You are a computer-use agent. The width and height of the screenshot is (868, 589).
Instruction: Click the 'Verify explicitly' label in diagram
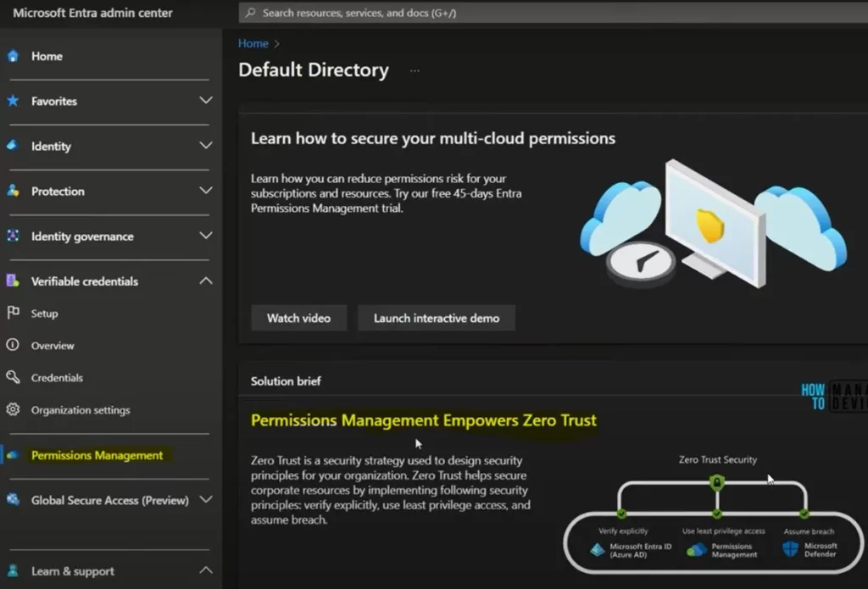pos(623,531)
